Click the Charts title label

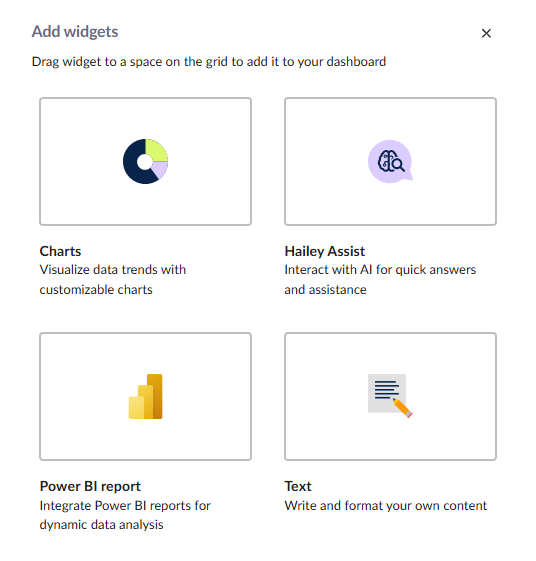click(x=60, y=251)
